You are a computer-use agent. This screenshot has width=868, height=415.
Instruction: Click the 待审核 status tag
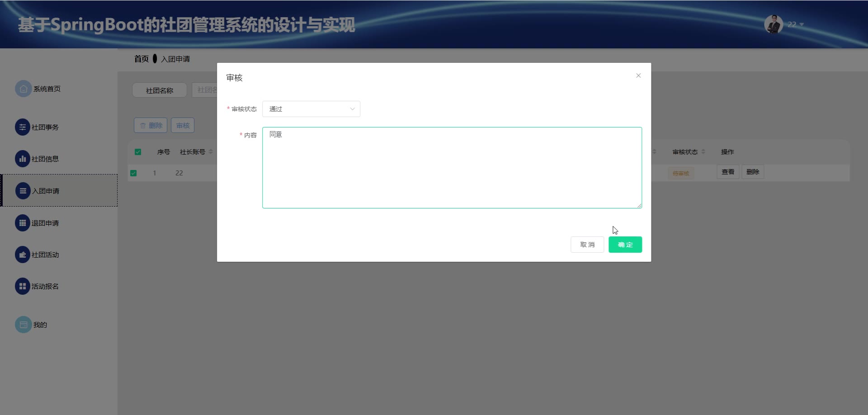pos(681,173)
